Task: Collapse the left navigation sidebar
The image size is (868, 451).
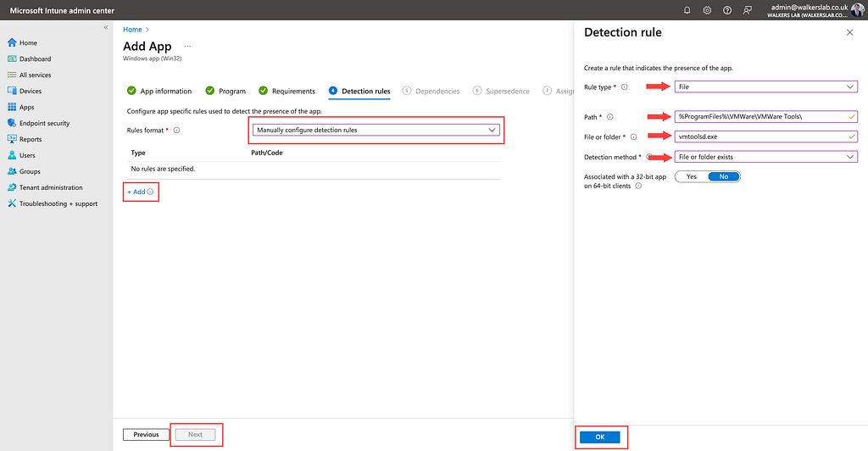Action: [106, 28]
